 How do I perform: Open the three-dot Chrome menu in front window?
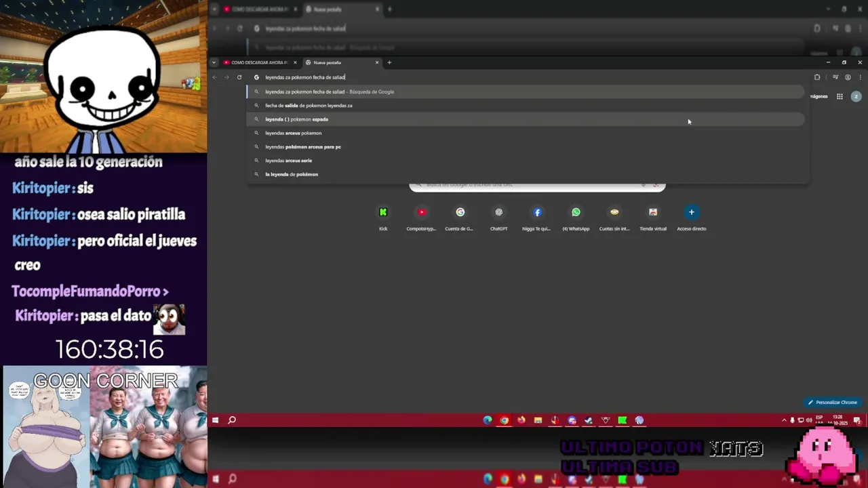point(861,77)
